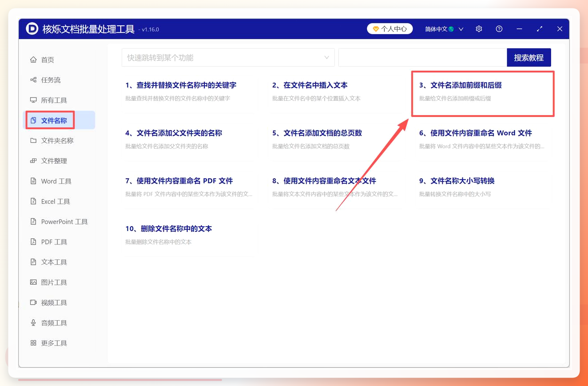The height and width of the screenshot is (386, 588).
Task: Toggle fullscreen with the expand arrows icon
Action: click(x=540, y=29)
